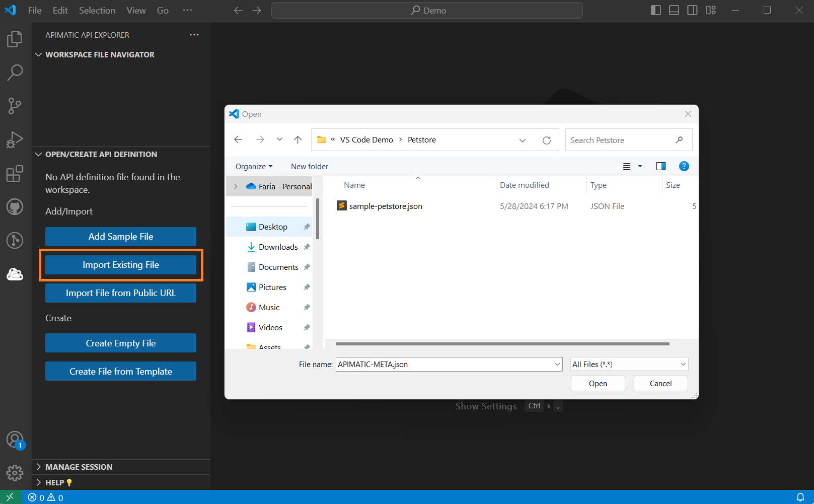This screenshot has width=814, height=504.
Task: Open the Edit menu
Action: 60,10
